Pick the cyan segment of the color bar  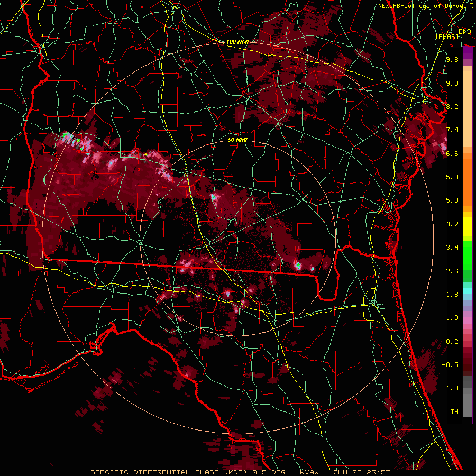click(x=467, y=290)
